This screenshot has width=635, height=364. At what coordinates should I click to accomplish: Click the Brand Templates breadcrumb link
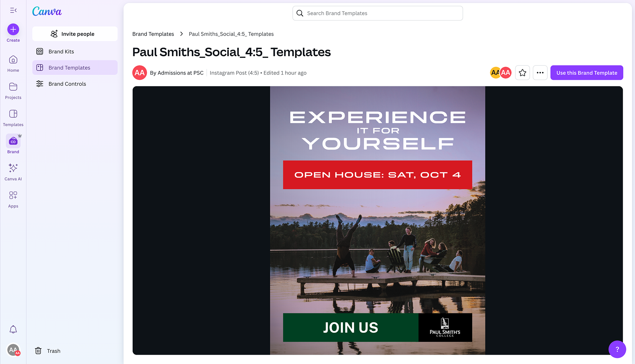pos(153,34)
